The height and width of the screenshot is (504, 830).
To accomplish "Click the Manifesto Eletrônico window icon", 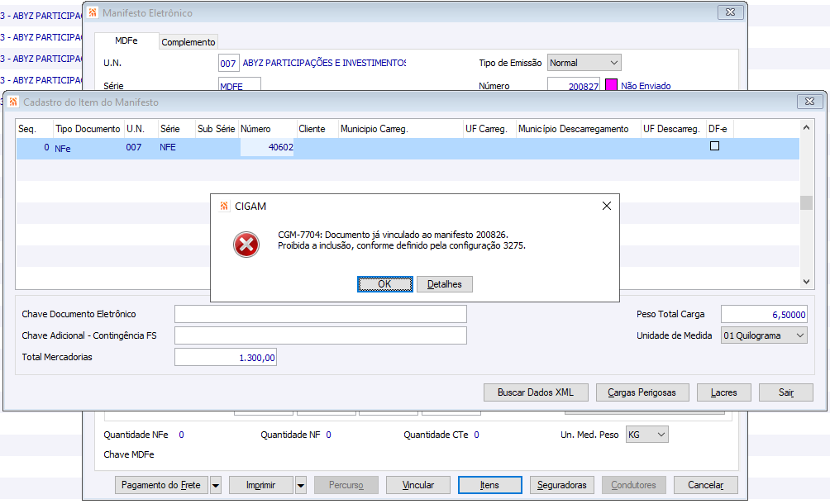I will tap(93, 12).
